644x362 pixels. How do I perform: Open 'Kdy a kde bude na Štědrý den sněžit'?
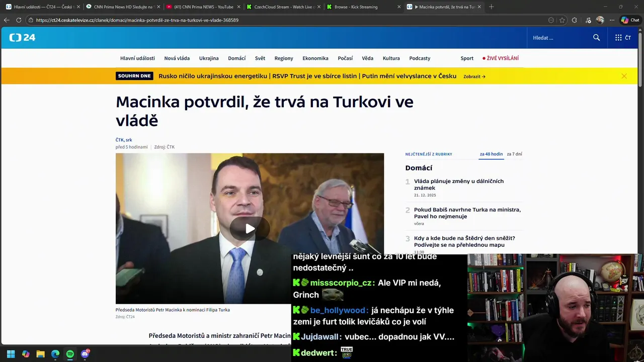[464, 241]
